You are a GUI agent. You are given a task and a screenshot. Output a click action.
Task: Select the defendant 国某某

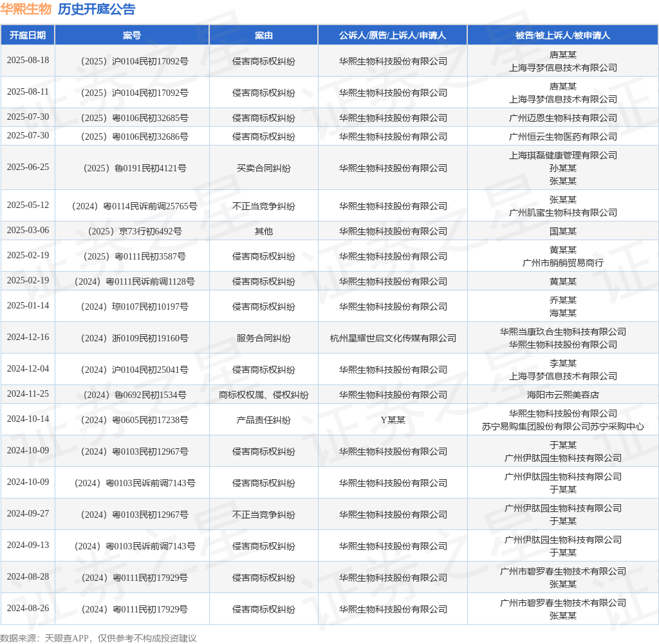coord(562,231)
